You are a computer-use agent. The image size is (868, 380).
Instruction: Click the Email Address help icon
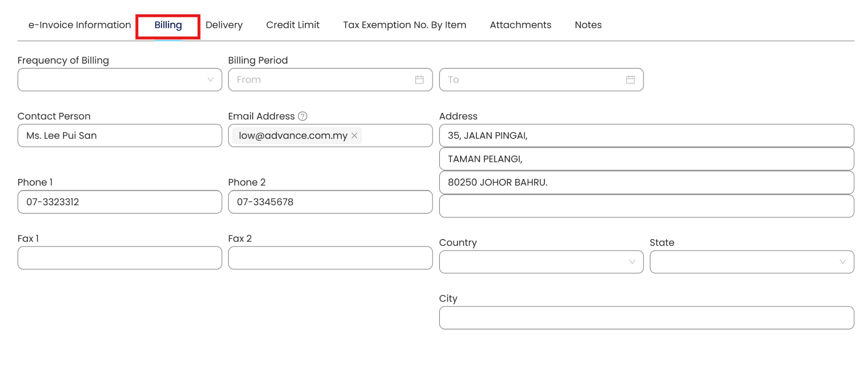click(x=303, y=116)
